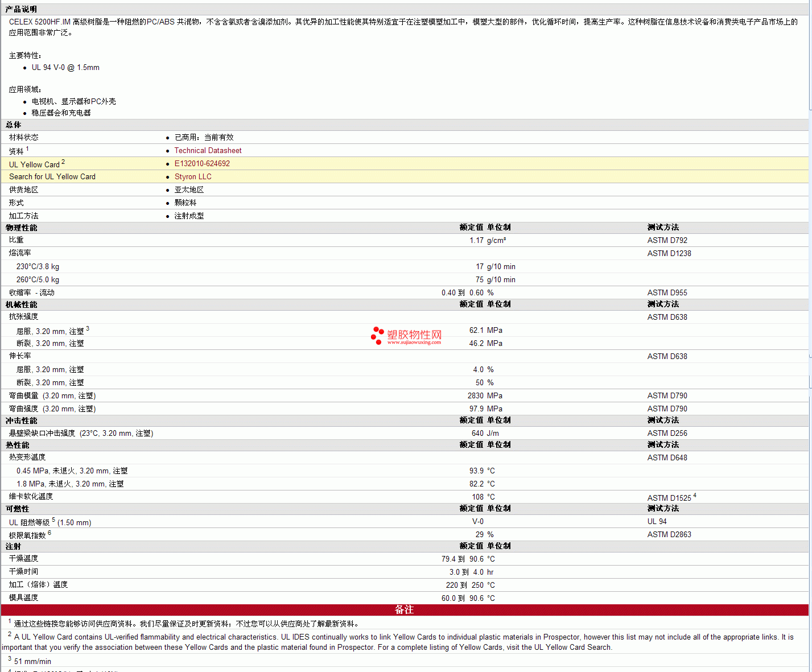Click the 抗张强度 row label
Image resolution: width=812 pixels, height=672 pixels.
coord(23,317)
